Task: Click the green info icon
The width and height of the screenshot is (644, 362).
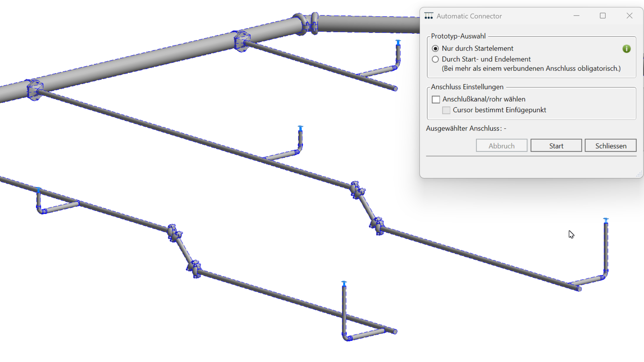Action: tap(626, 49)
